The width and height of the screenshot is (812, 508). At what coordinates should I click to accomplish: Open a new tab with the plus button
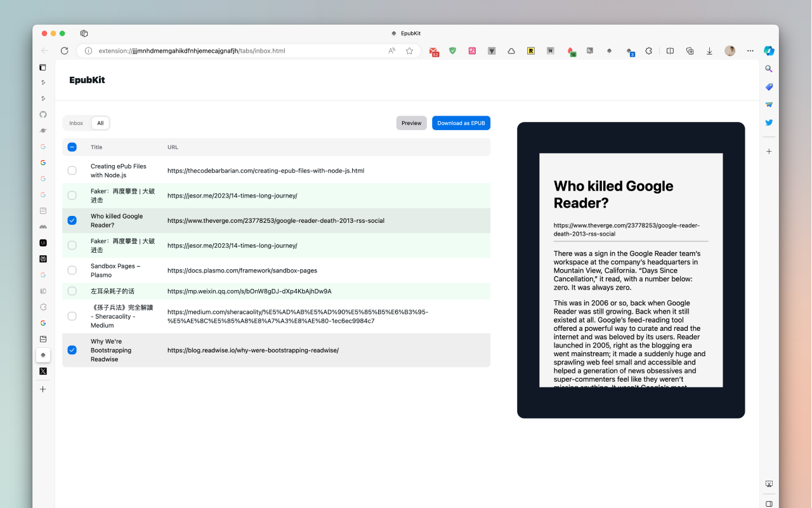(43, 389)
